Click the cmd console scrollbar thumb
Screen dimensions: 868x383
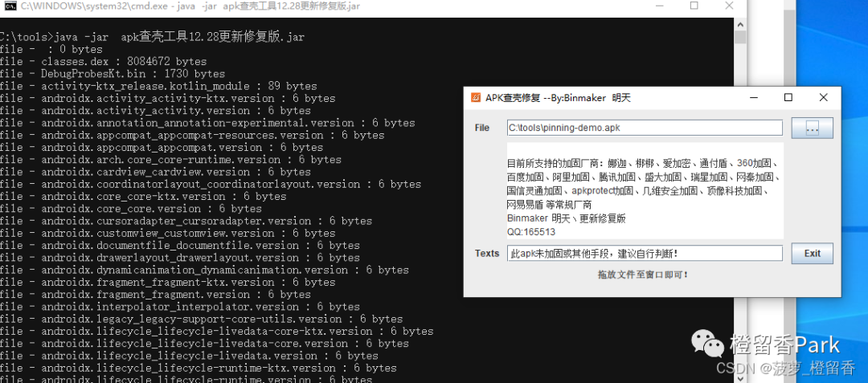click(x=739, y=37)
